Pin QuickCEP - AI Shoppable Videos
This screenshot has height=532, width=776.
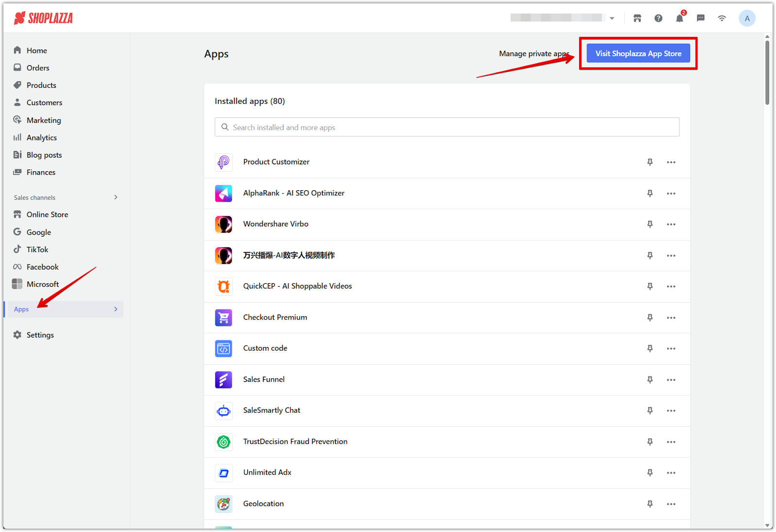point(650,286)
